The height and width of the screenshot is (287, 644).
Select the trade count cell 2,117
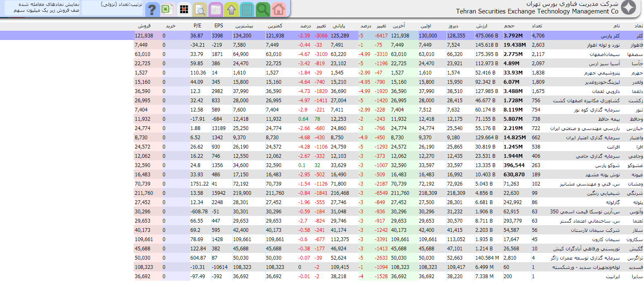[x=538, y=54]
